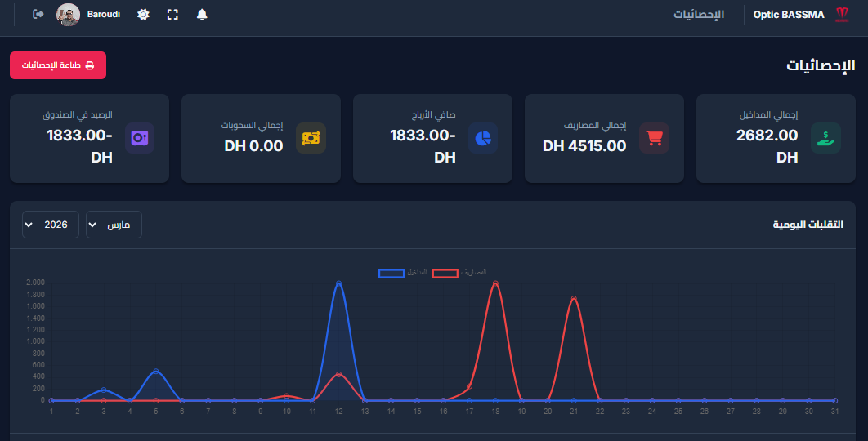The height and width of the screenshot is (441, 868).
Task: Click the yellow cash withdrawals icon
Action: tap(311, 138)
